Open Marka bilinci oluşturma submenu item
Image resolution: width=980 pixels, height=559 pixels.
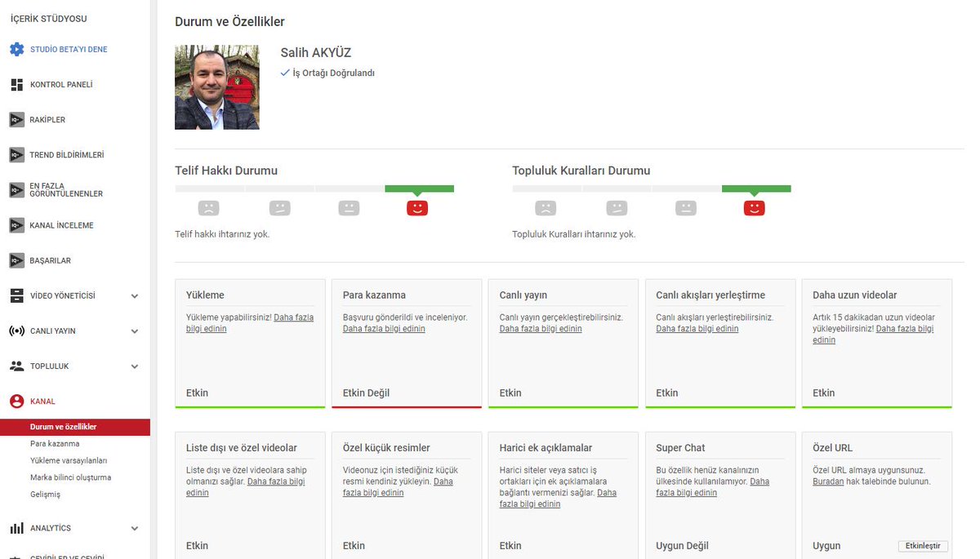(70, 477)
